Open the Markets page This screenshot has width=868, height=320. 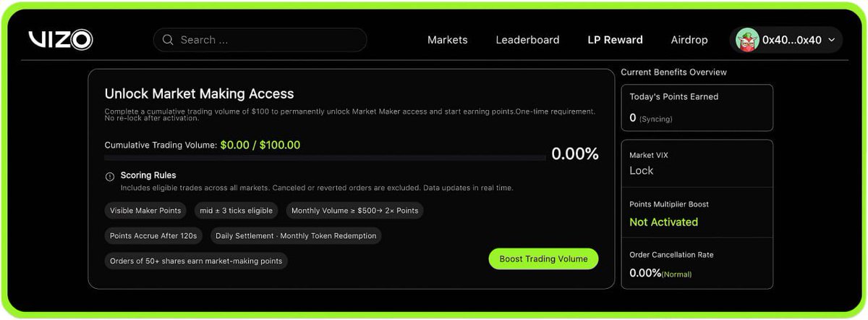(448, 40)
